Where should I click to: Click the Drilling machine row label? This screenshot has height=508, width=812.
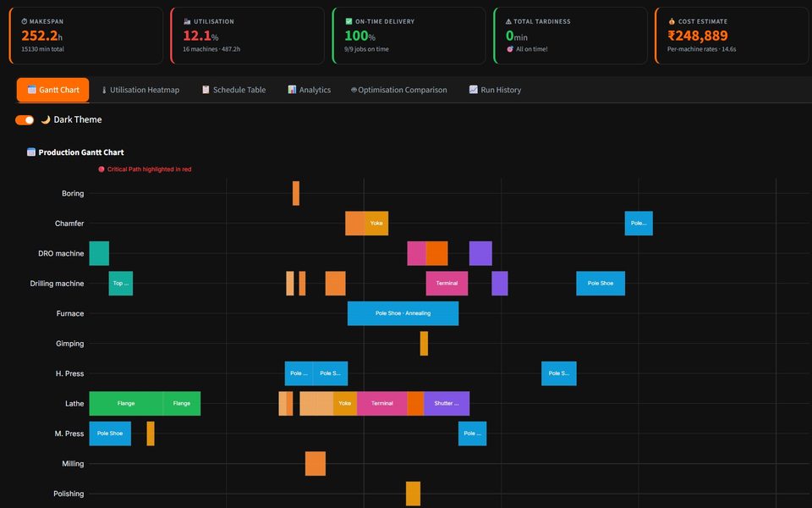57,284
